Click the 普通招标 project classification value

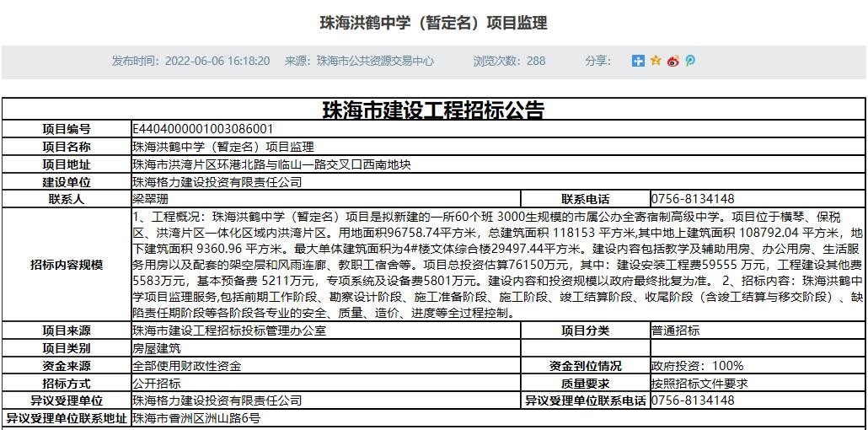pyautogui.click(x=675, y=331)
